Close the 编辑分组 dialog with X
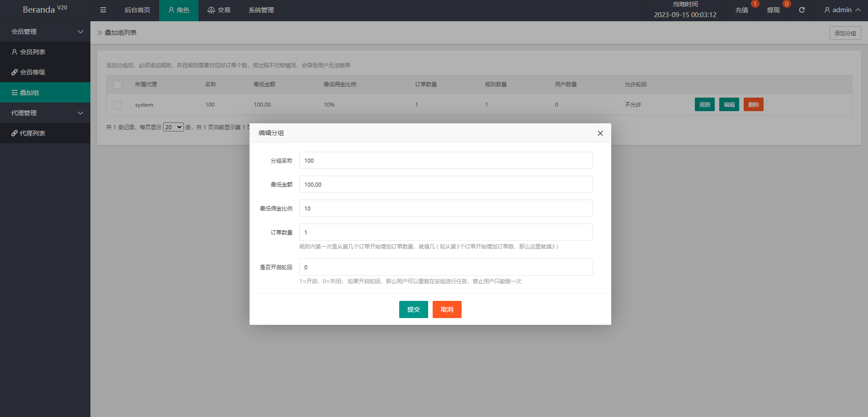 point(600,133)
